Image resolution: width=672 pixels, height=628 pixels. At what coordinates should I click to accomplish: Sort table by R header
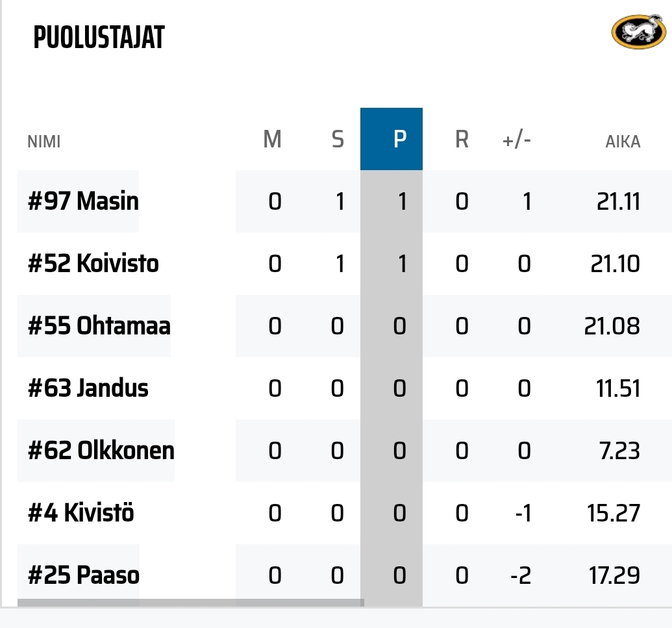[x=462, y=140]
